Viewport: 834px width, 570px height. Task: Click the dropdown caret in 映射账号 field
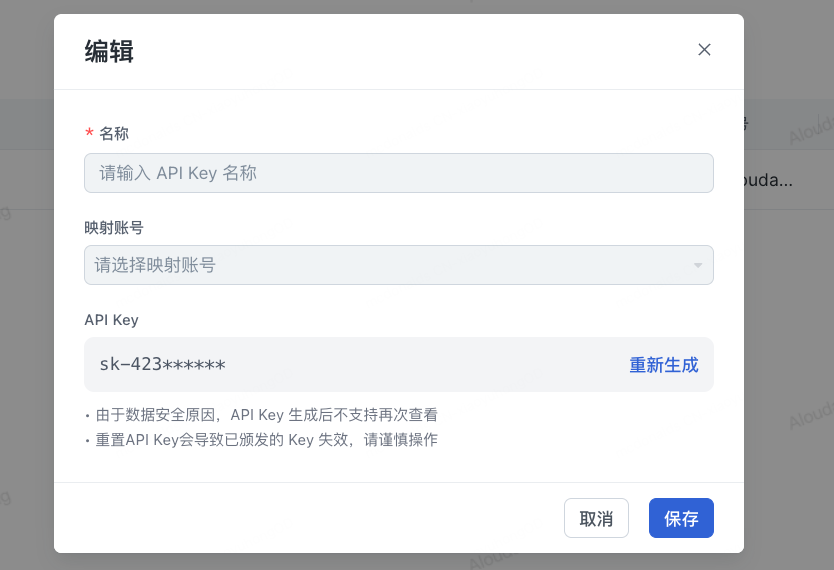(697, 265)
